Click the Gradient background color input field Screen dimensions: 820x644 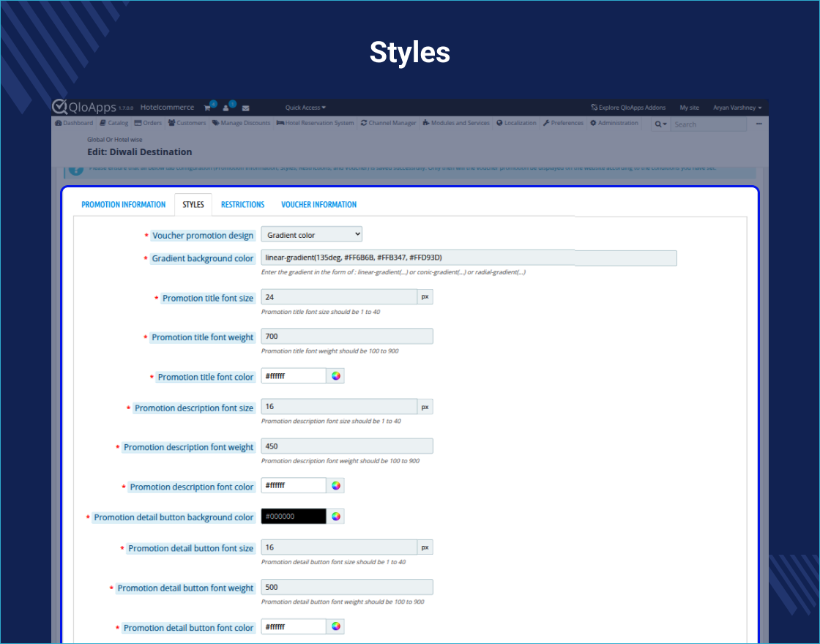tap(469, 258)
